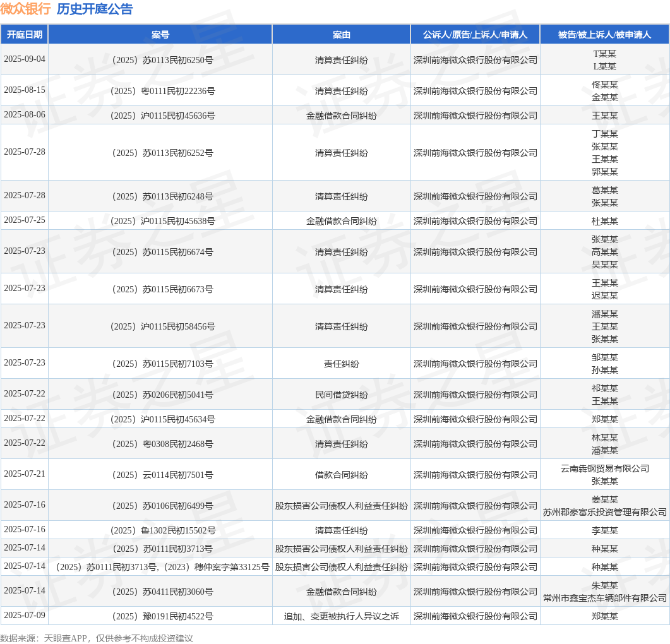Click the cause 借款合同纠纷 in the 7501号 row

click(x=342, y=475)
